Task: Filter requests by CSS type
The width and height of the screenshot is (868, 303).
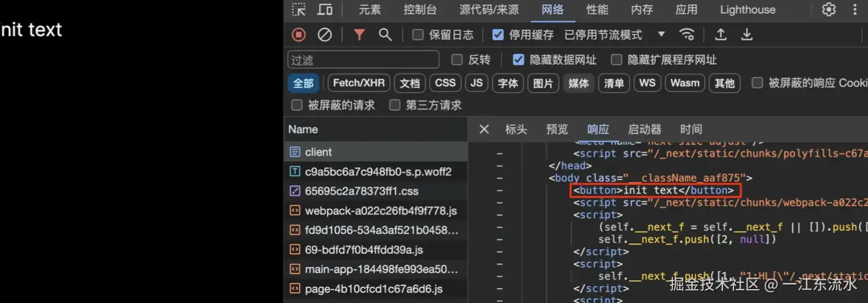Action: [x=445, y=83]
